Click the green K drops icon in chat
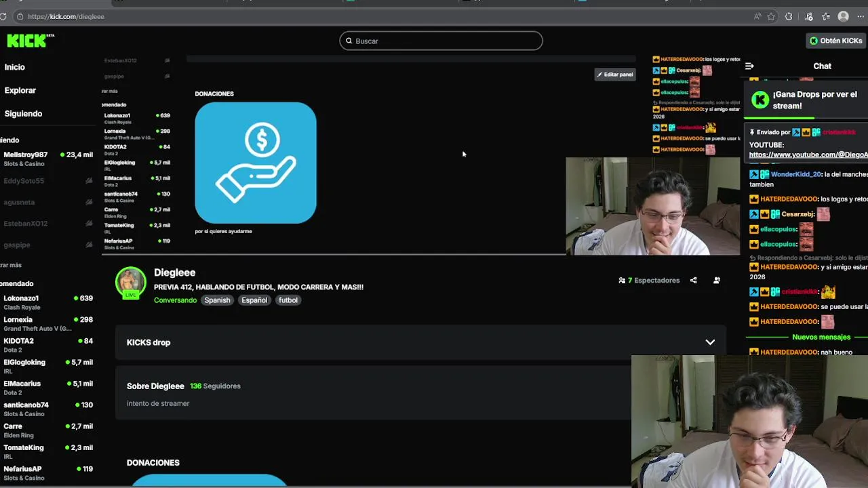The height and width of the screenshot is (488, 868). click(x=760, y=100)
